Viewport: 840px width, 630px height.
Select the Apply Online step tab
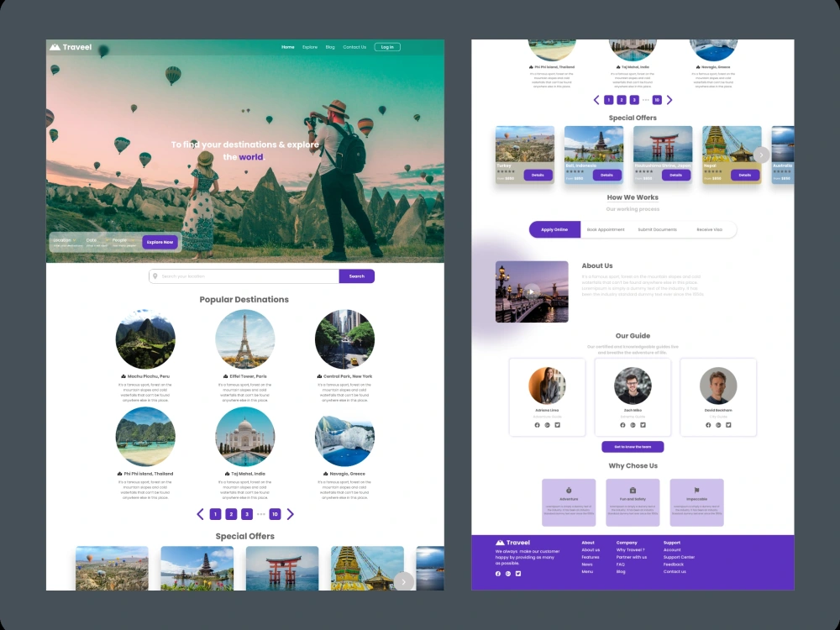[554, 229]
